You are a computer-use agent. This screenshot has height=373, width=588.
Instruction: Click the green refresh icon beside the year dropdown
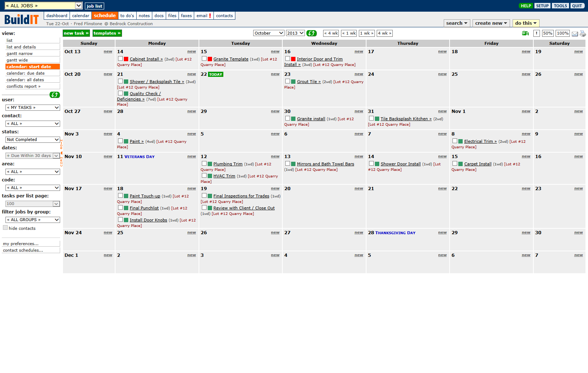[312, 33]
